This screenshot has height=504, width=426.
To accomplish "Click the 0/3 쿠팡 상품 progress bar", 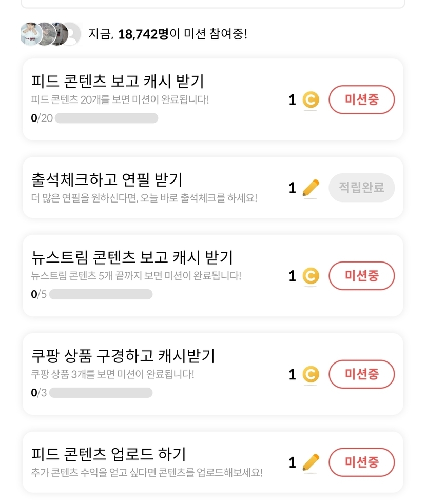I will [101, 393].
